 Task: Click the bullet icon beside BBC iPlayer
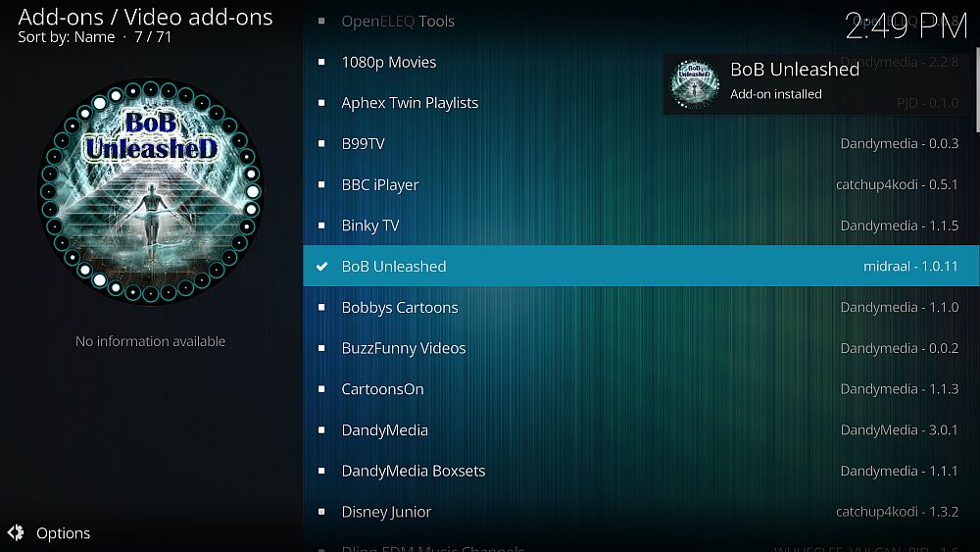click(x=321, y=184)
